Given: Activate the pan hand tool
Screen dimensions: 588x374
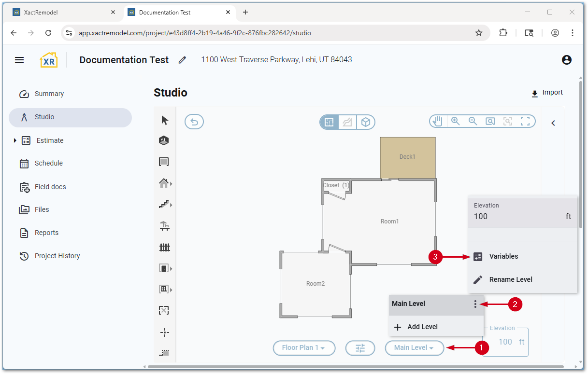Looking at the screenshot, I should (x=437, y=121).
